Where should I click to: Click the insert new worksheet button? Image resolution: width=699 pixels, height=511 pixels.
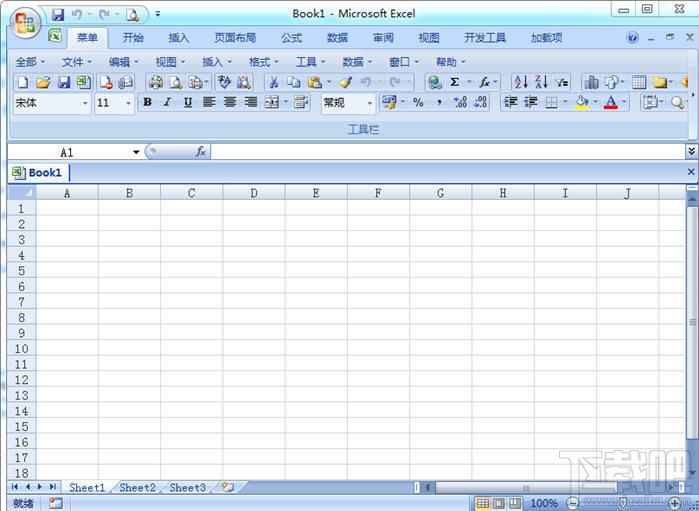click(x=228, y=487)
